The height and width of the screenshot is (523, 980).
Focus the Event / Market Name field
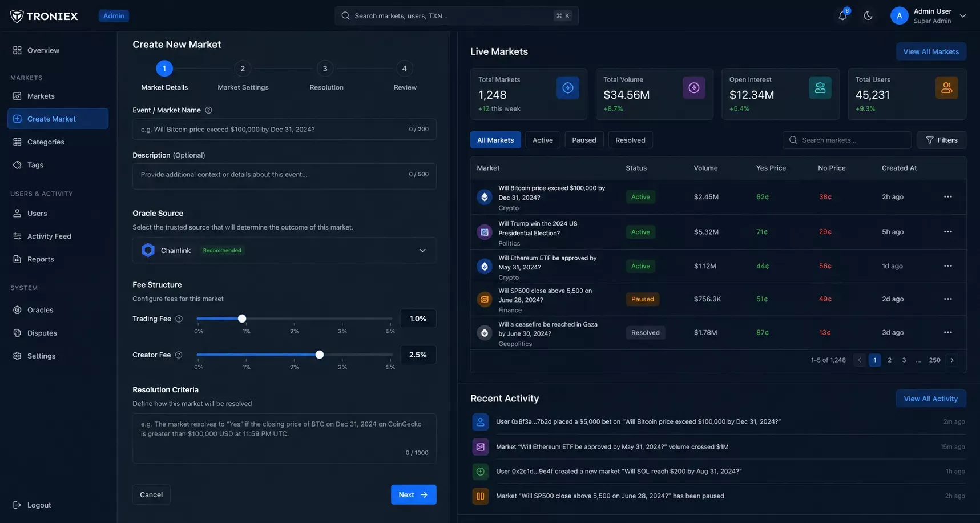click(284, 129)
